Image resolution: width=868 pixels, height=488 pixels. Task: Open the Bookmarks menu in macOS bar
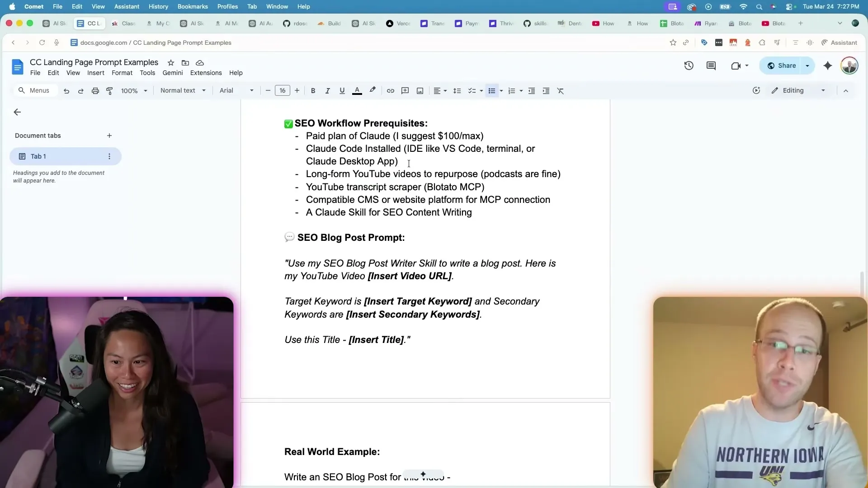(x=193, y=7)
